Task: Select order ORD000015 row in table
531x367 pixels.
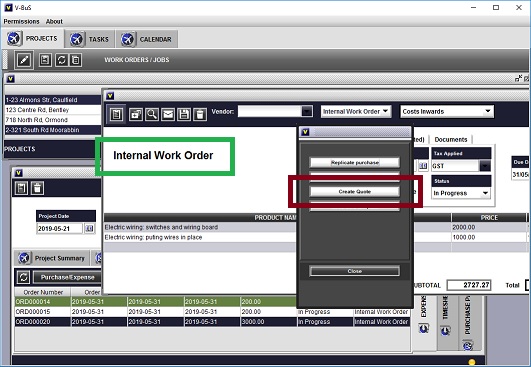Action: pos(212,311)
